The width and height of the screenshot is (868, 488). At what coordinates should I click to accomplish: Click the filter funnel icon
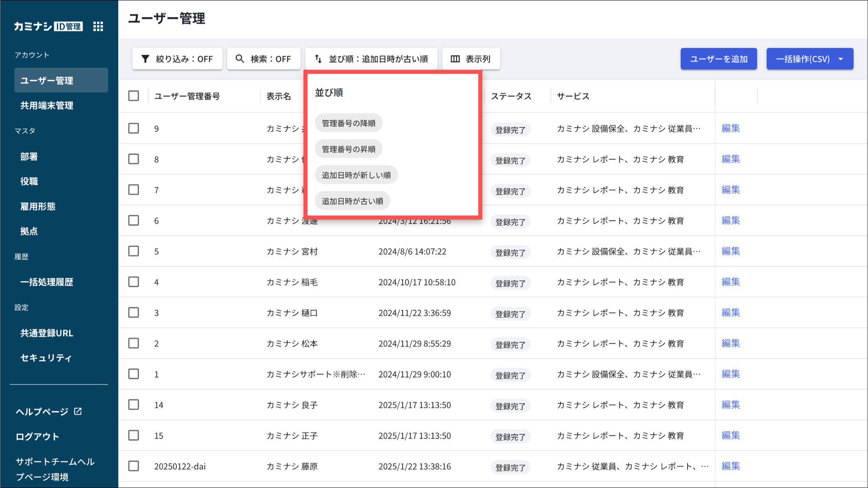(x=145, y=59)
